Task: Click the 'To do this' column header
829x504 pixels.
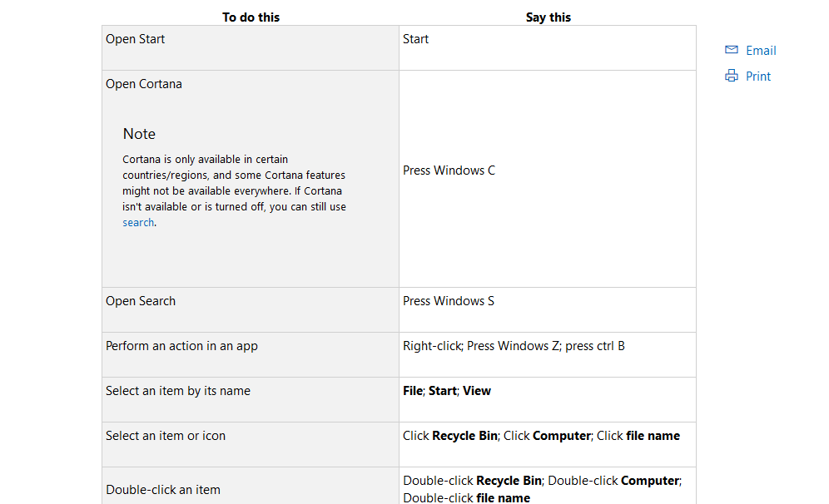Action: coord(251,17)
